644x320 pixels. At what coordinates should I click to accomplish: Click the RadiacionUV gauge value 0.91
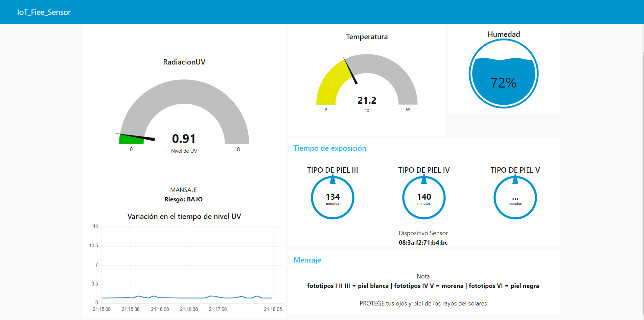coord(184,139)
